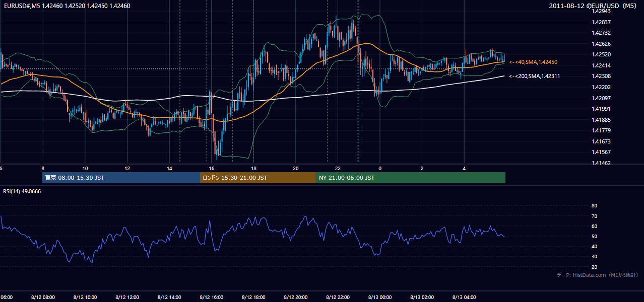Click price axis value 1.41567
Image resolution: width=644 pixels, height=302 pixels.
[x=602, y=152]
